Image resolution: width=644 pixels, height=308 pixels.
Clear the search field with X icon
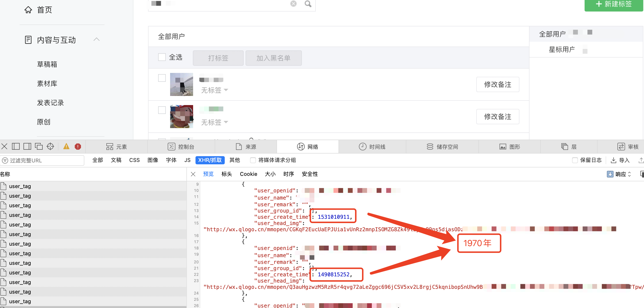(293, 4)
